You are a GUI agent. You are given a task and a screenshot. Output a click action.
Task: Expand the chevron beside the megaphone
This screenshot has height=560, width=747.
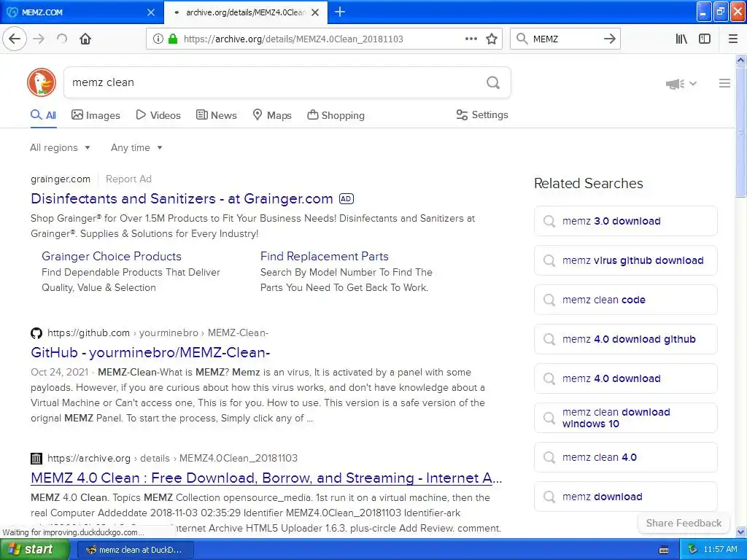[x=693, y=83]
